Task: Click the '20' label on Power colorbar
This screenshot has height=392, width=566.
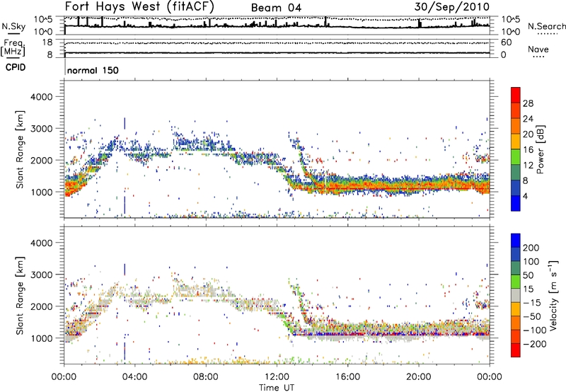Action: pyautogui.click(x=528, y=134)
